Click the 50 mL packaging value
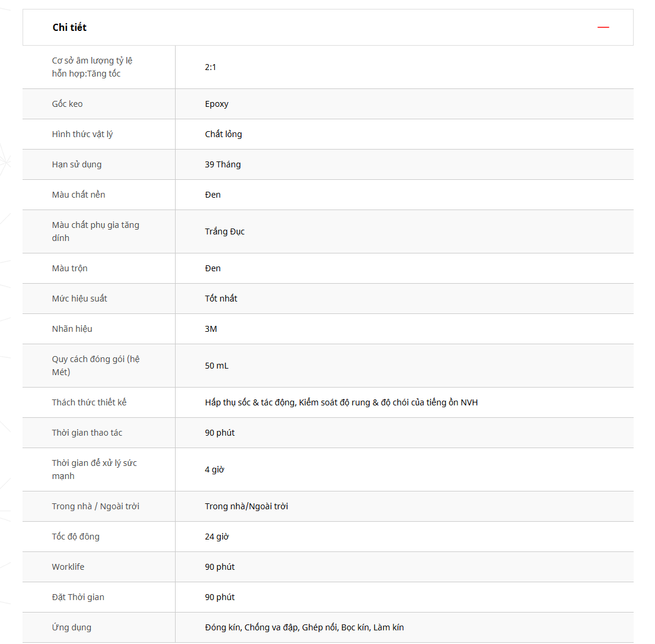 [x=217, y=366]
